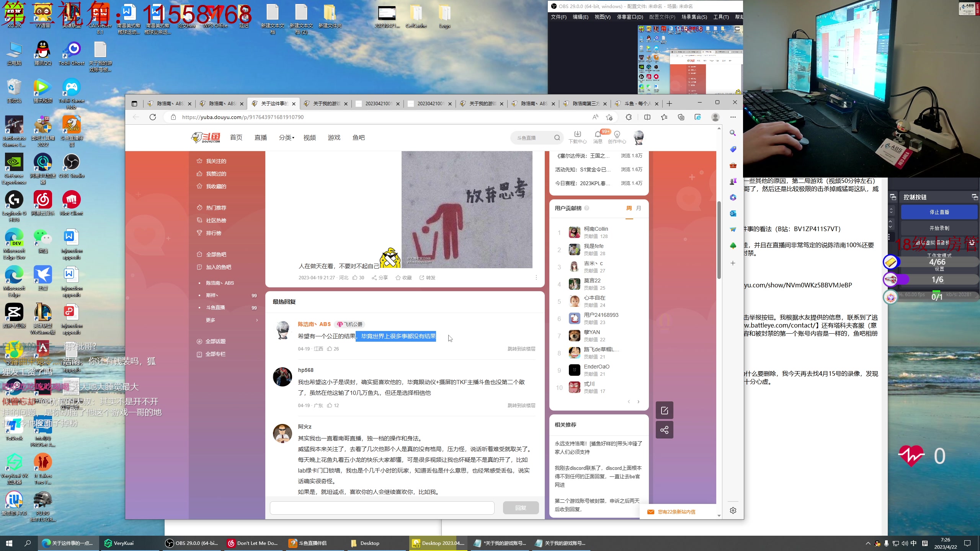The width and height of the screenshot is (980, 551).
Task: Like the 陈浩南 ABS top reply
Action: (330, 349)
